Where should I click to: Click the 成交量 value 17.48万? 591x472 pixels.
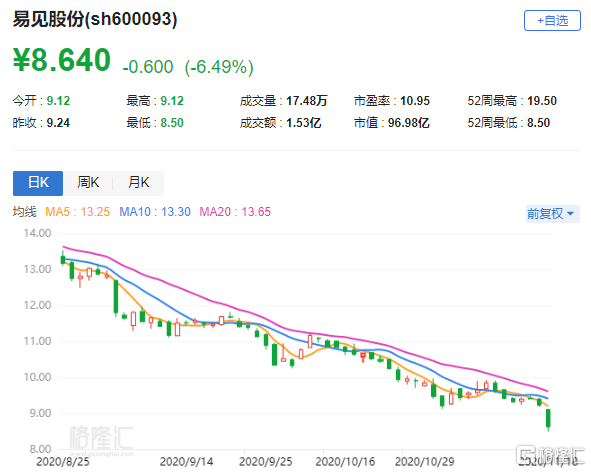click(306, 101)
